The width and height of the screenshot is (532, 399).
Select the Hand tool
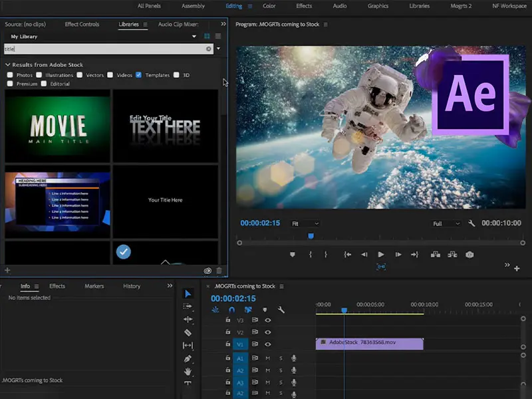188,372
